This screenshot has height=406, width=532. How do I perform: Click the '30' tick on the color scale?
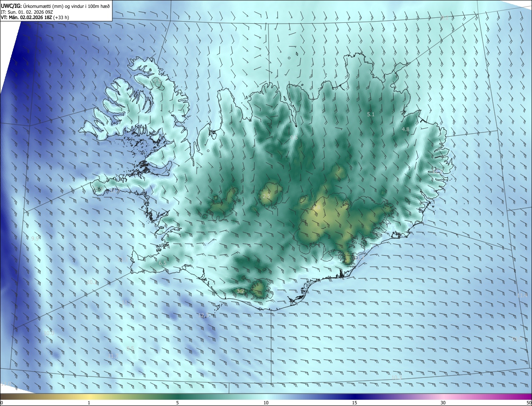click(x=443, y=403)
